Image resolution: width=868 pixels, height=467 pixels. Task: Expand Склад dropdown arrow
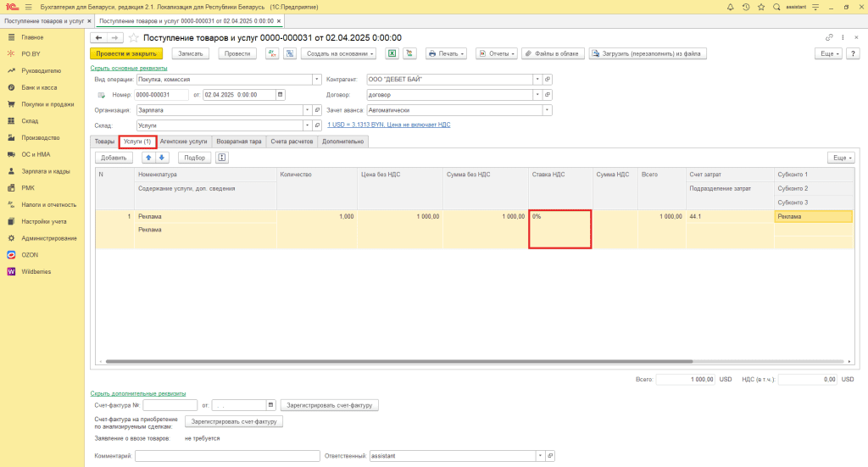307,125
